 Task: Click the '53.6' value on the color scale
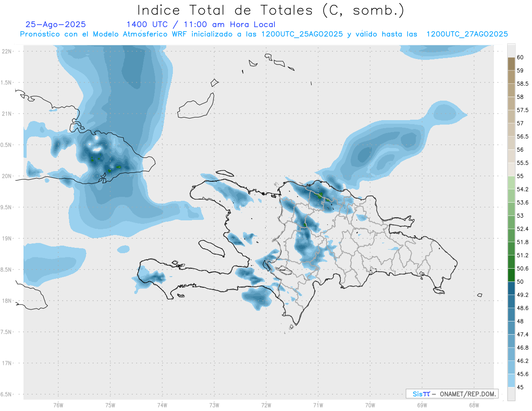pyautogui.click(x=523, y=203)
